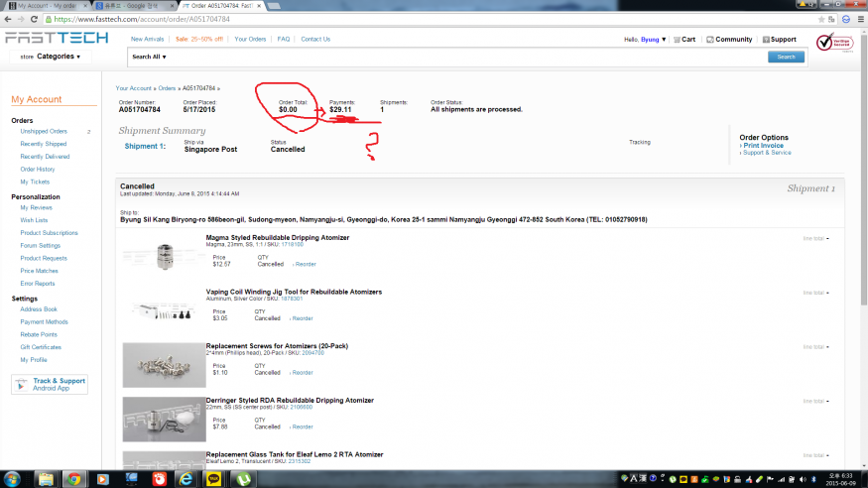The width and height of the screenshot is (868, 488).
Task: Open the Support & Service link
Action: (x=767, y=153)
